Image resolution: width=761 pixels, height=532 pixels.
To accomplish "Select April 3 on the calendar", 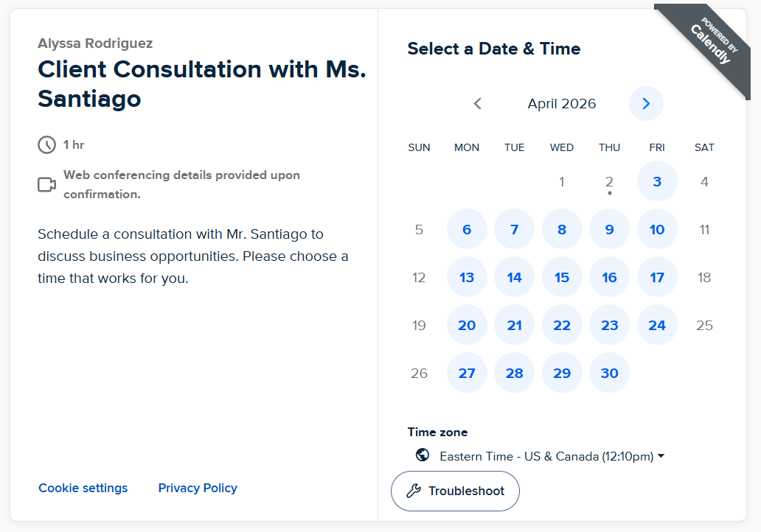I will coord(657,181).
